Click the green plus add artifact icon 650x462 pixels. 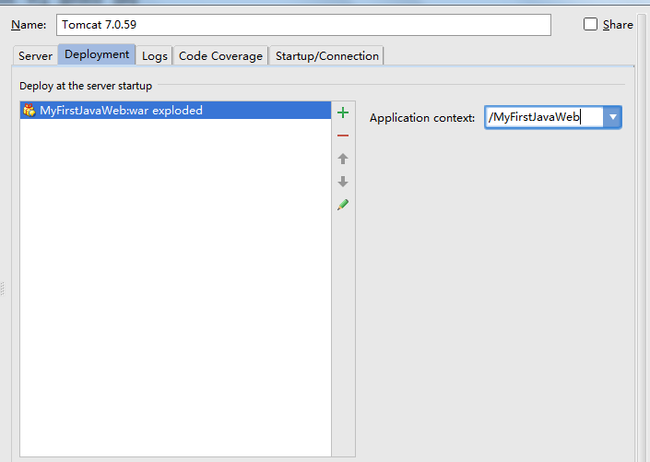coord(343,113)
